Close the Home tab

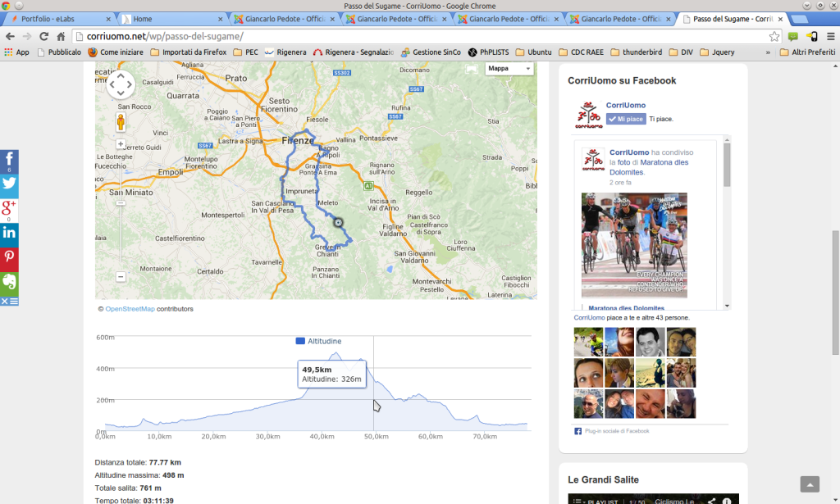[x=220, y=19]
